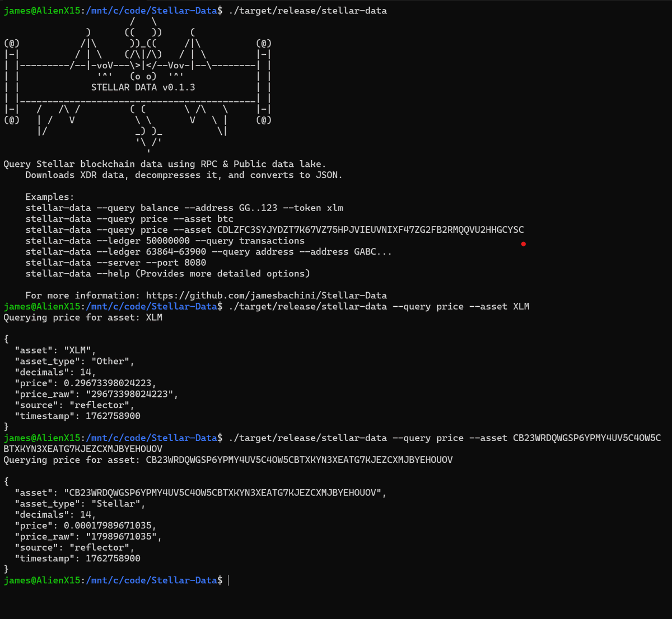Open the GitHub link for Stellar-Data
The width and height of the screenshot is (672, 619).
pyautogui.click(x=266, y=295)
